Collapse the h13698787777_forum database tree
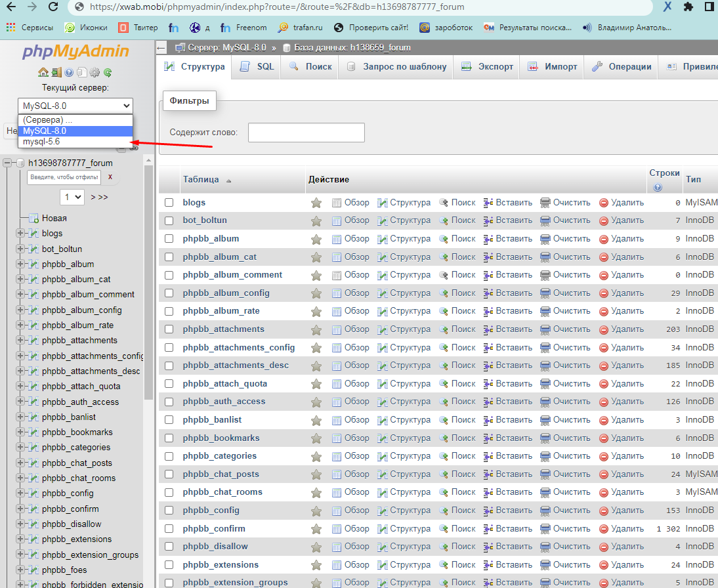This screenshot has height=588, width=718. coord(7,163)
